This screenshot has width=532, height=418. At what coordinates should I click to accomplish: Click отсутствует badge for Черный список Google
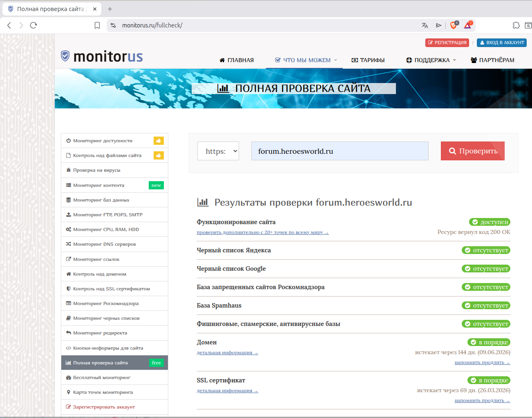click(x=486, y=269)
